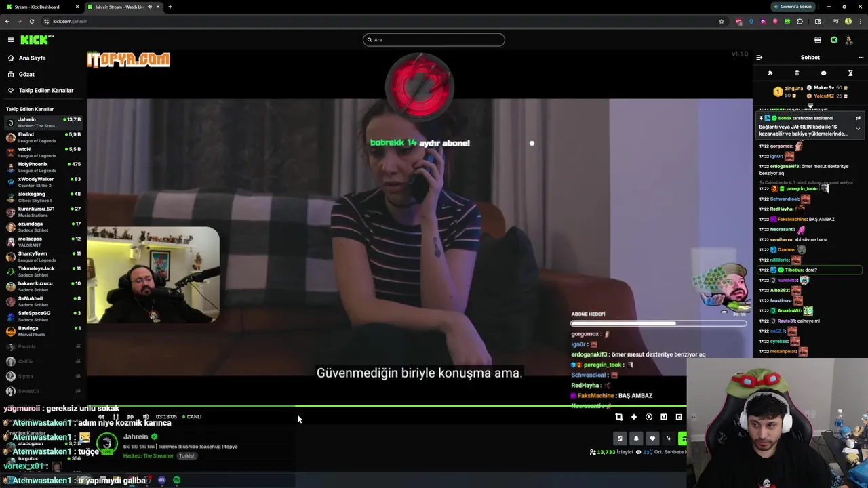Open chat options three-dot menu
Image resolution: width=868 pixels, height=488 pixels.
point(861,58)
